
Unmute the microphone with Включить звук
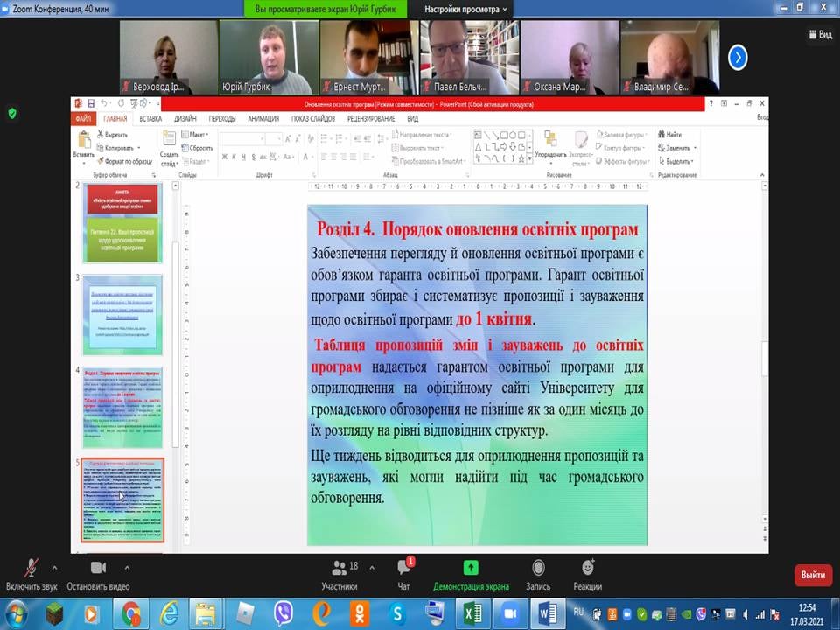pyautogui.click(x=31, y=569)
